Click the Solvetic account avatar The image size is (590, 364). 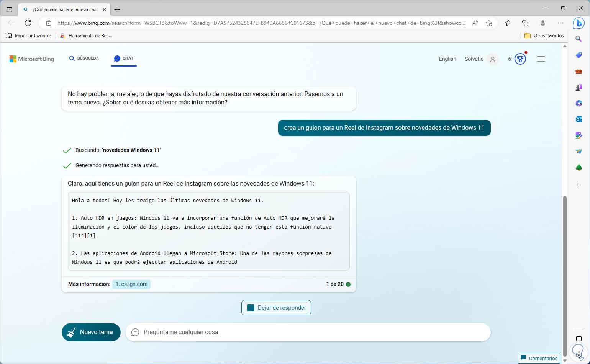[493, 59]
